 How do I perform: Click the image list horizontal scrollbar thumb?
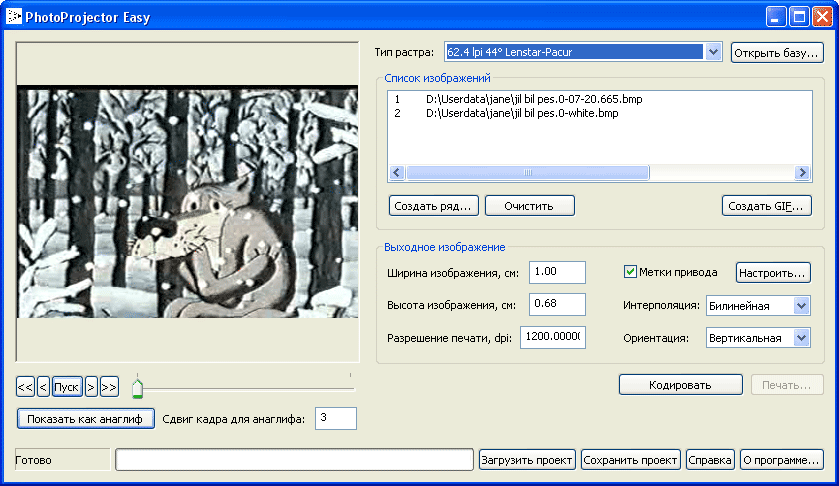coord(528,172)
